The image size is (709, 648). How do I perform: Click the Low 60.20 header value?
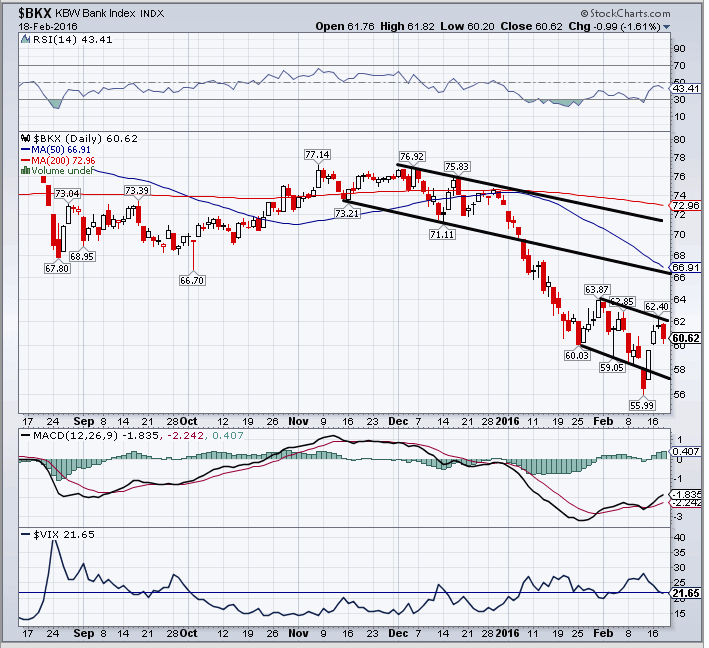pyautogui.click(x=468, y=26)
